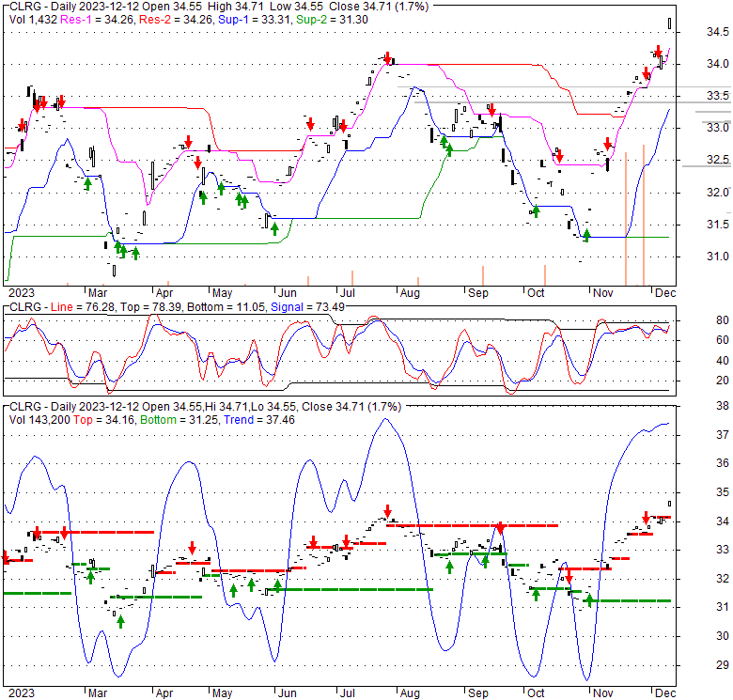The width and height of the screenshot is (733, 700).
Task: Select the 'Nov' month label under the top chart
Action: point(602,293)
